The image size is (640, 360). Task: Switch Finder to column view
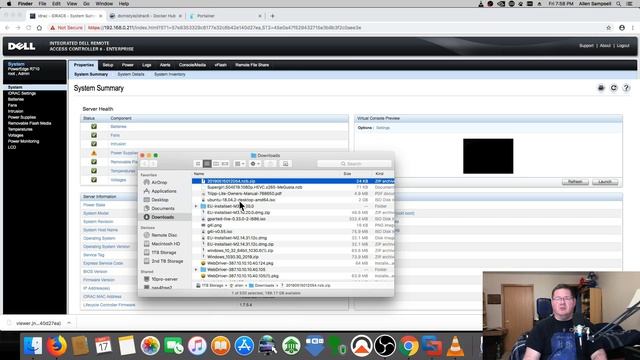[216, 164]
